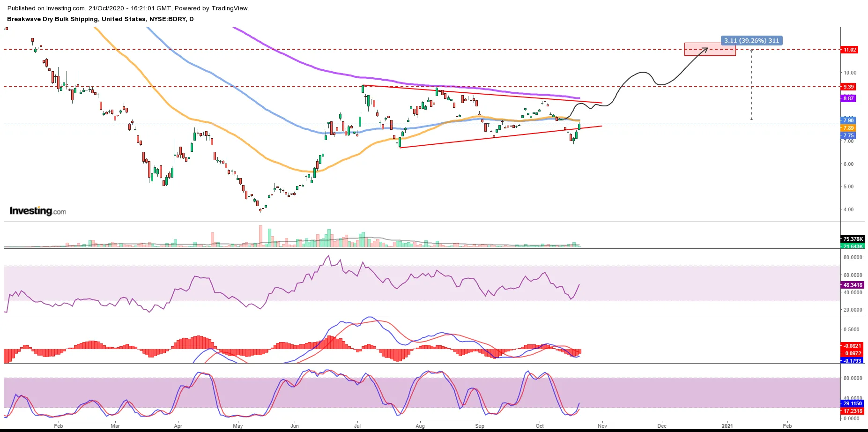Click the blue -0.1793 MACD value label
Screen dimensions: 868x432
pos(853,361)
